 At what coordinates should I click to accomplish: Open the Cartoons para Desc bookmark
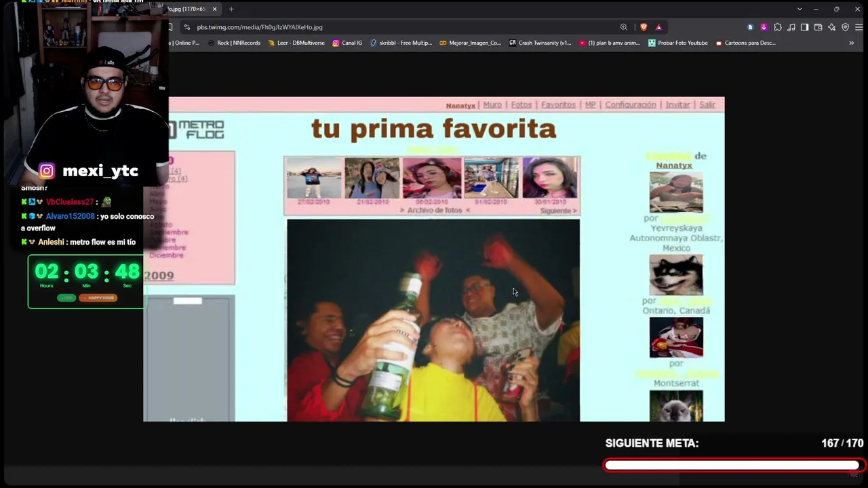tap(745, 43)
